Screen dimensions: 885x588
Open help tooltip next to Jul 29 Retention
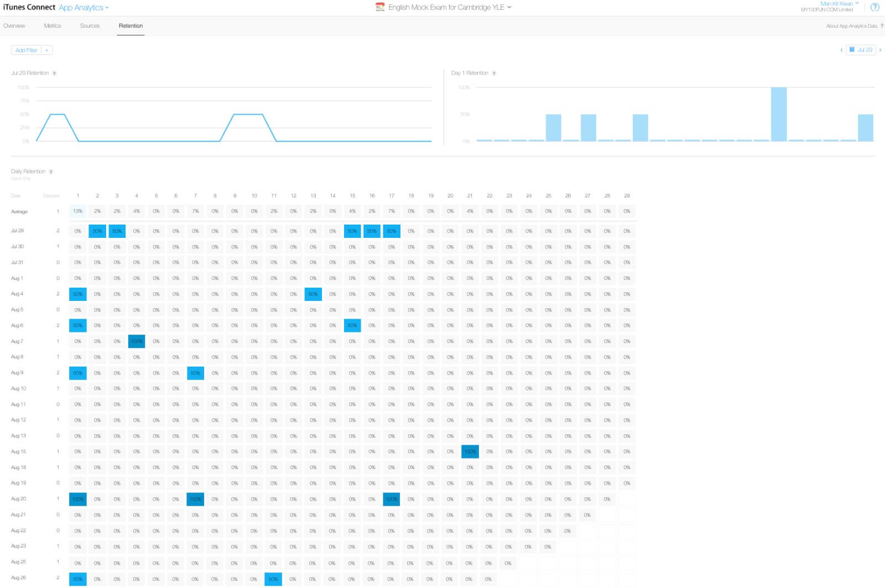coord(54,74)
